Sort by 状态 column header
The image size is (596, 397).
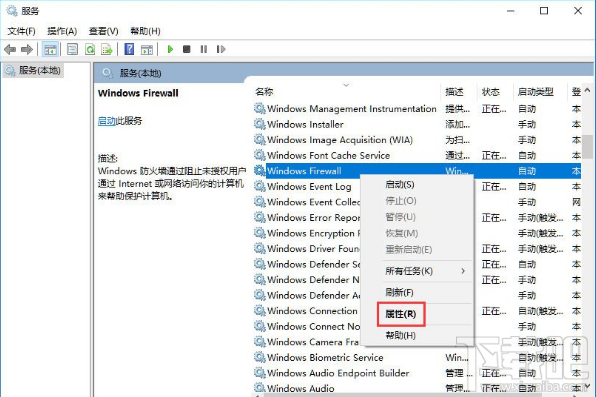490,92
